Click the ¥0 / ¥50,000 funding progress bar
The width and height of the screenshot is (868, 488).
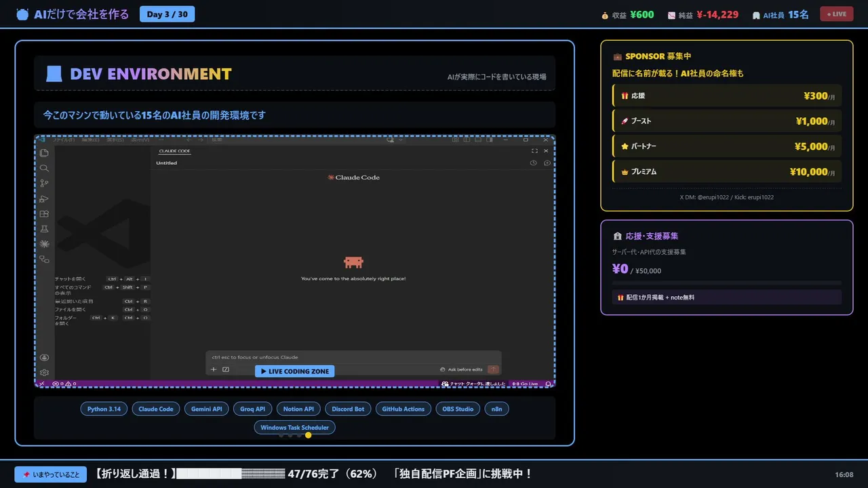[727, 283]
